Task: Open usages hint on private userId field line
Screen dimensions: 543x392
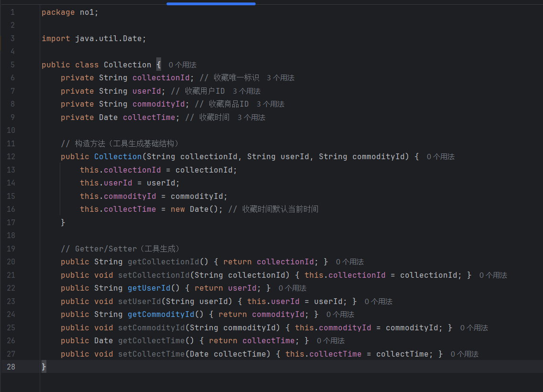Action: pyautogui.click(x=247, y=91)
